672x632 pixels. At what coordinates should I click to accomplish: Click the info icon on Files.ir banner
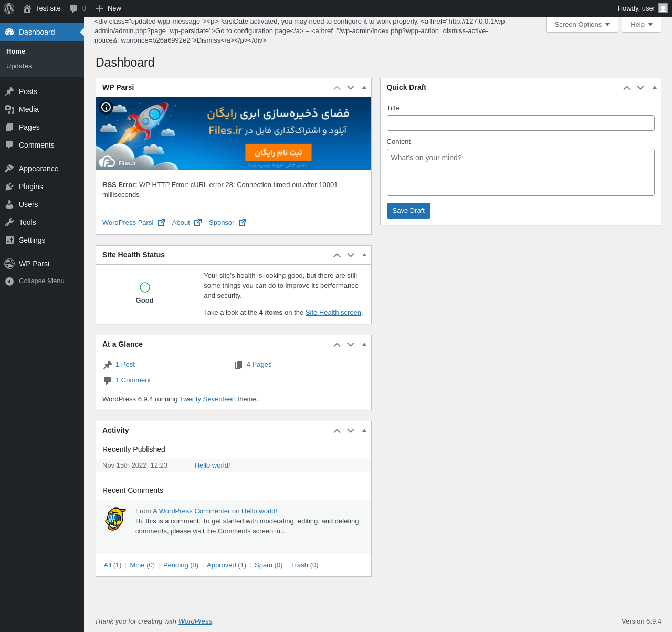106,107
